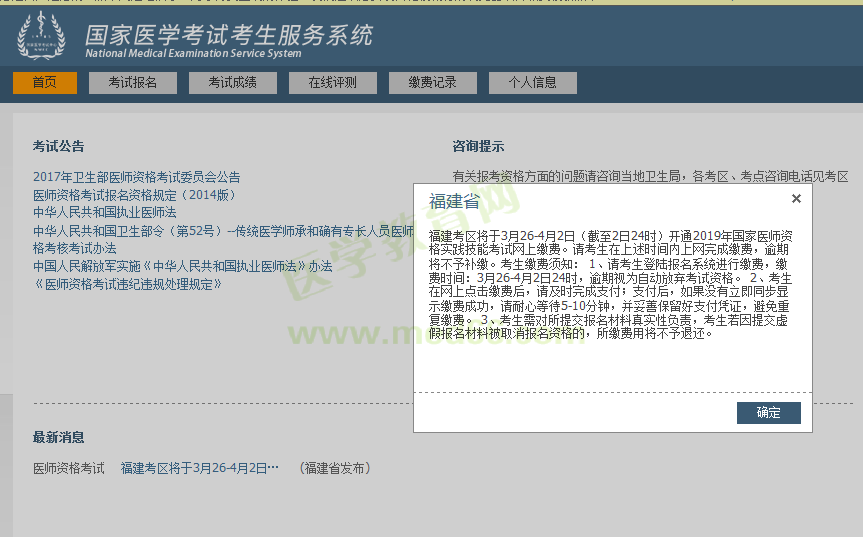View the 个人信息 tab
The image size is (863, 537).
[x=532, y=83]
